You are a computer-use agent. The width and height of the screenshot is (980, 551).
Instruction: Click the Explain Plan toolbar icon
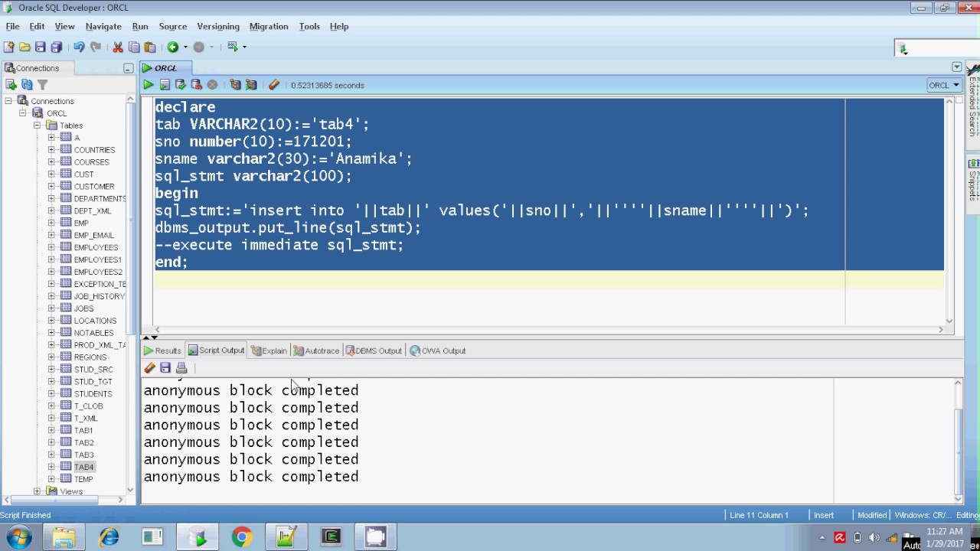[x=235, y=85]
